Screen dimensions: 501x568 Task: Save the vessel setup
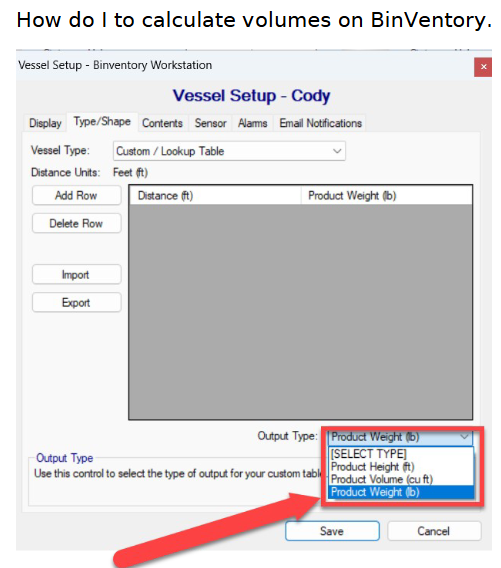coord(332,531)
